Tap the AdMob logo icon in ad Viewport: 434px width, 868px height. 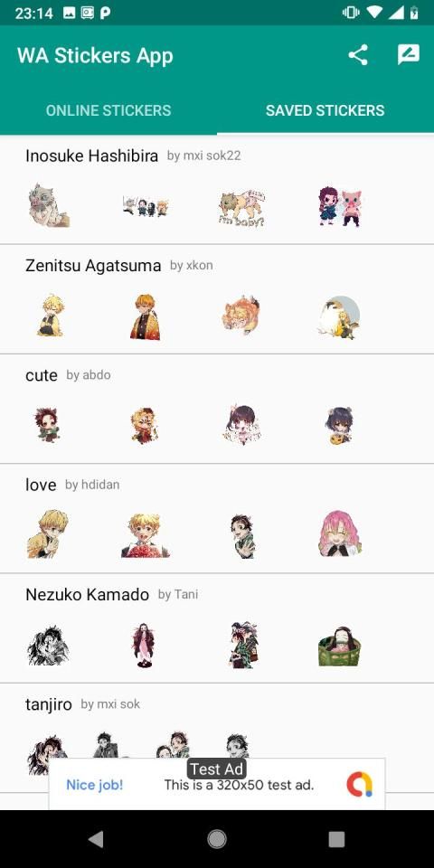359,785
